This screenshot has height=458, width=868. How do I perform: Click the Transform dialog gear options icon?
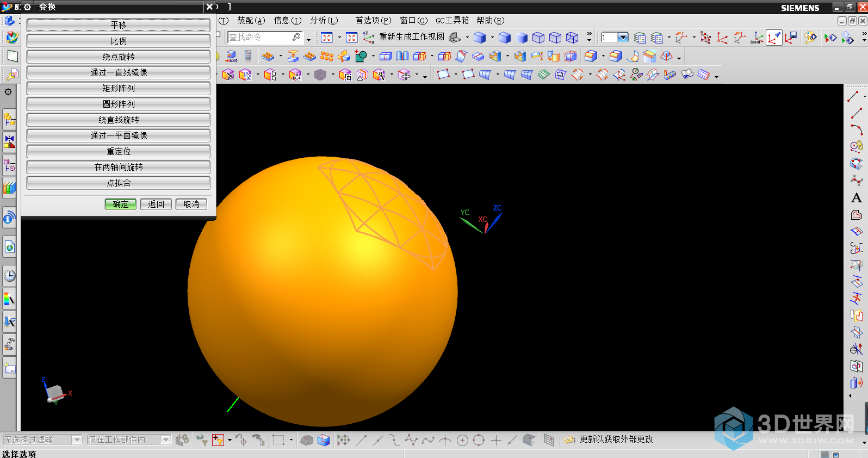[27, 7]
